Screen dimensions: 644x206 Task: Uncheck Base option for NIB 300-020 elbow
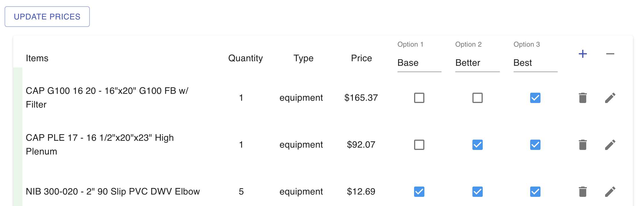coord(419,192)
